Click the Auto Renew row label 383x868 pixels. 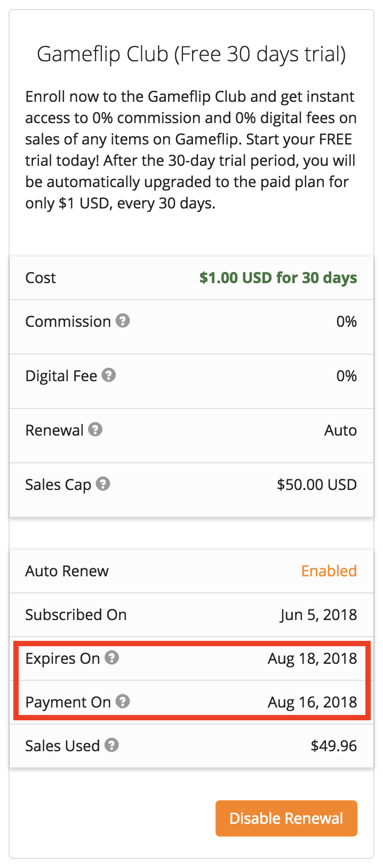click(67, 571)
